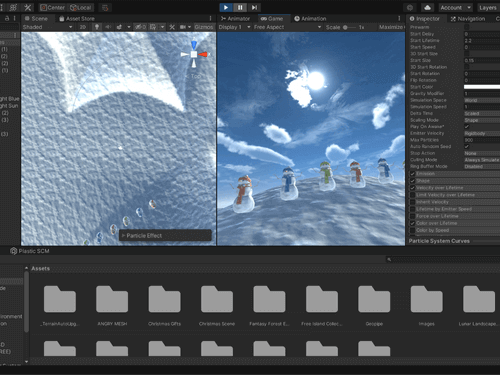Open scene effects dropdown arrow
This screenshot has height=375, width=500.
tap(129, 27)
